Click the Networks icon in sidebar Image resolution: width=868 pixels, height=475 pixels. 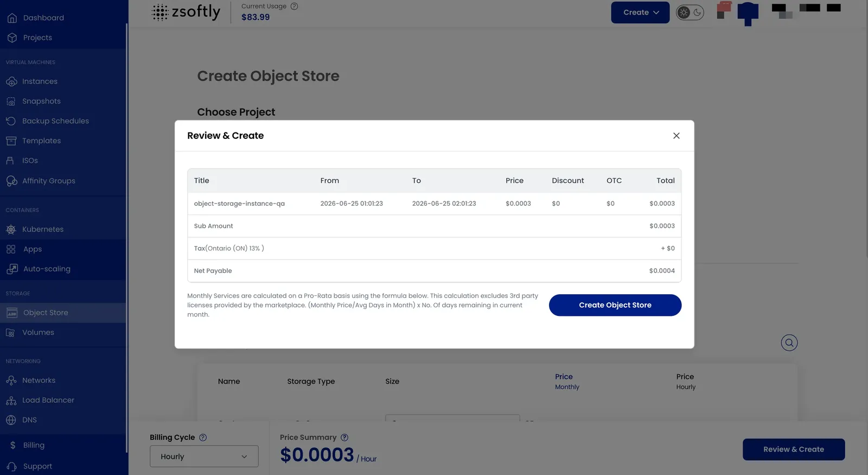[x=11, y=381]
